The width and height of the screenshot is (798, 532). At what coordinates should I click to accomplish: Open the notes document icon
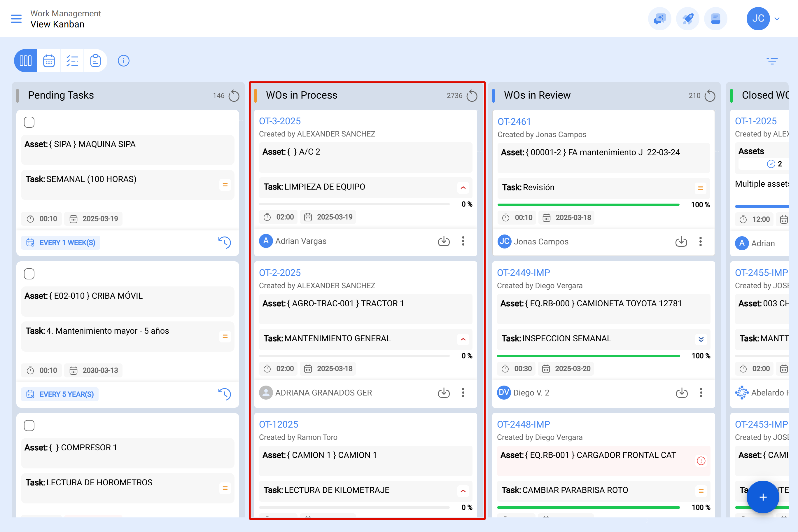coord(715,19)
